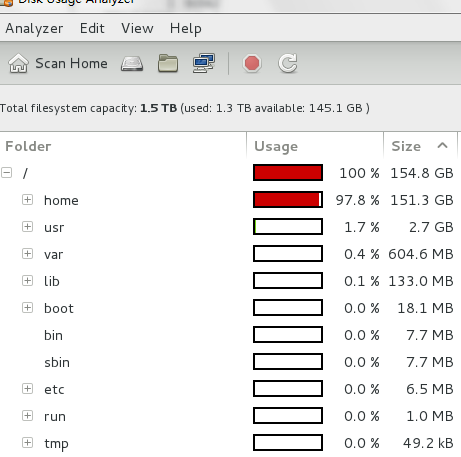Viewport: 461px width, 457px height.
Task: Click the 0.4 % usage value
Action: pos(362,254)
